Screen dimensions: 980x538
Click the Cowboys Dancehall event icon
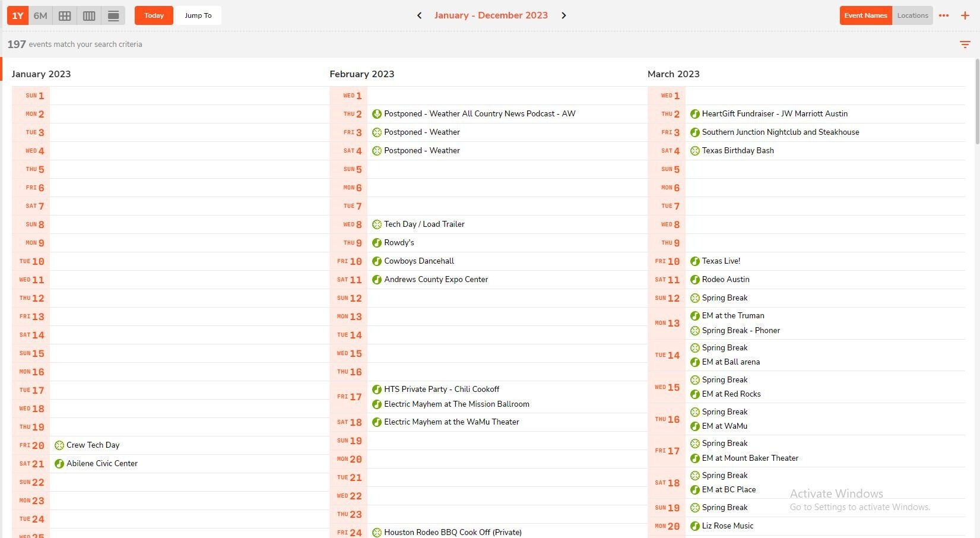(377, 261)
